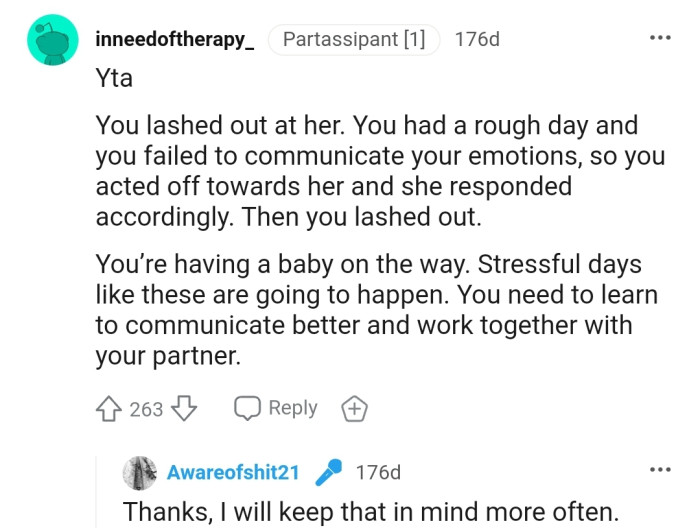The height and width of the screenshot is (528, 700).
Task: Downvote the comment by inneedoftherapy_
Action: point(186,409)
